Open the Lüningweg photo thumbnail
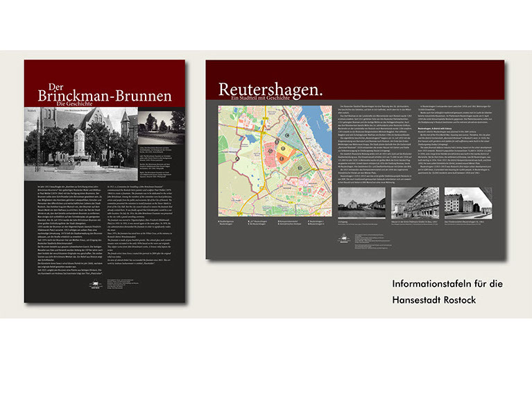The width and height of the screenshot is (532, 402). click(363, 203)
